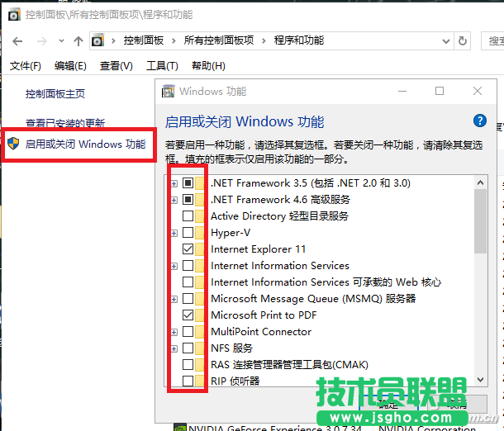Open the 工具(T) menu
Image resolution: width=504 pixels, height=431 pixels.
pyautogui.click(x=162, y=66)
